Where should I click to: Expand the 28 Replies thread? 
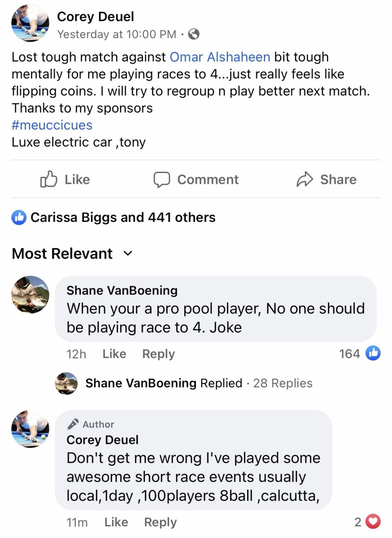pyautogui.click(x=283, y=383)
